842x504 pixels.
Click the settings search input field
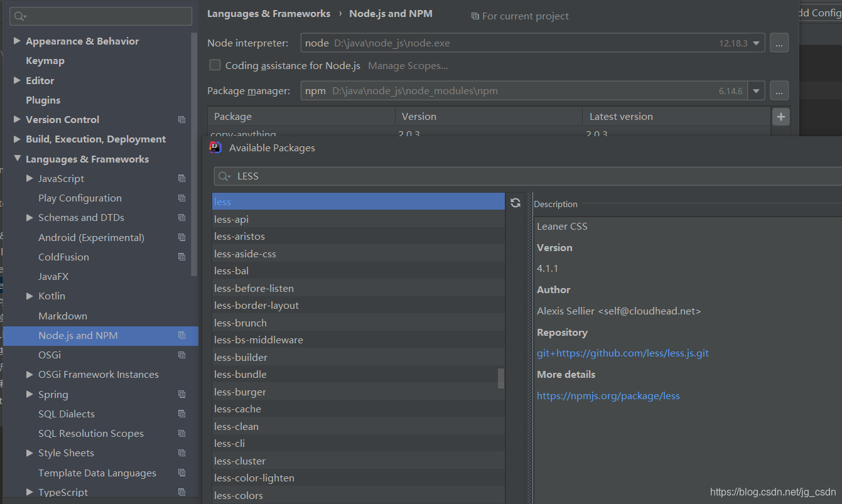pyautogui.click(x=101, y=16)
